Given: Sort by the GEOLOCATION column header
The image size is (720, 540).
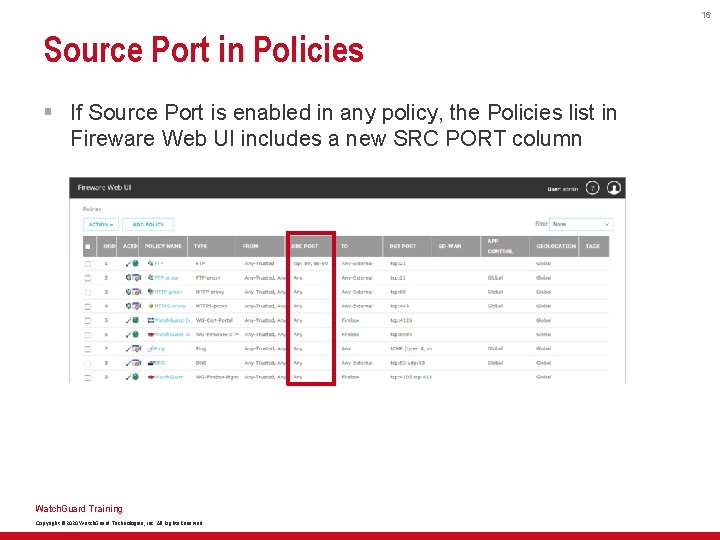Looking at the screenshot, I should point(554,246).
